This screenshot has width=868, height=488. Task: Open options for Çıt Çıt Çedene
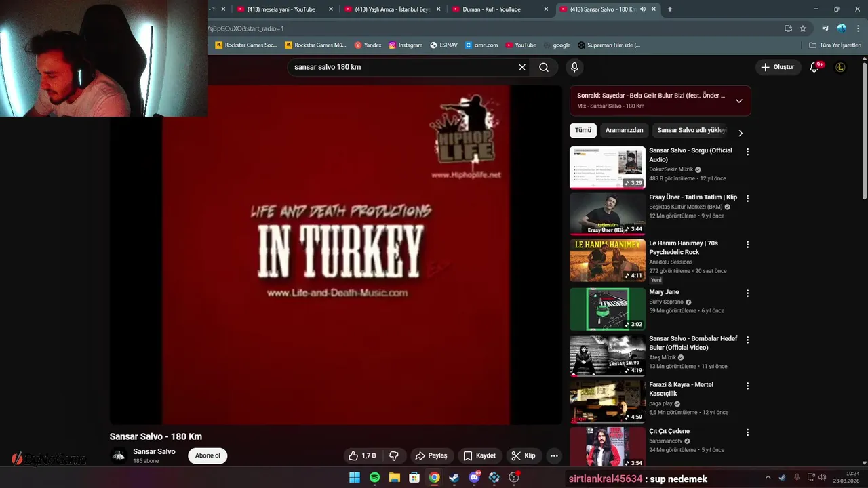pos(747,432)
